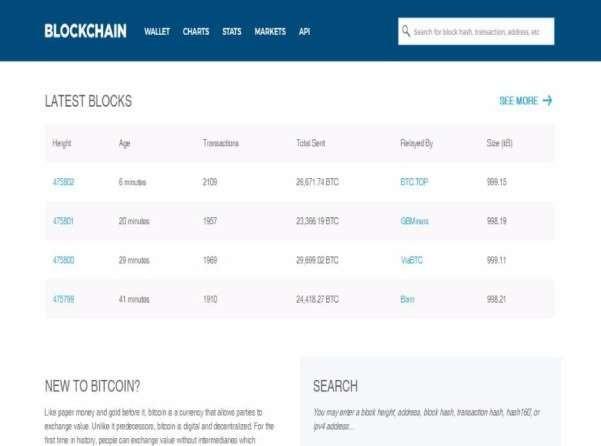Go to the Charts page
The height and width of the screenshot is (446, 601).
196,32
